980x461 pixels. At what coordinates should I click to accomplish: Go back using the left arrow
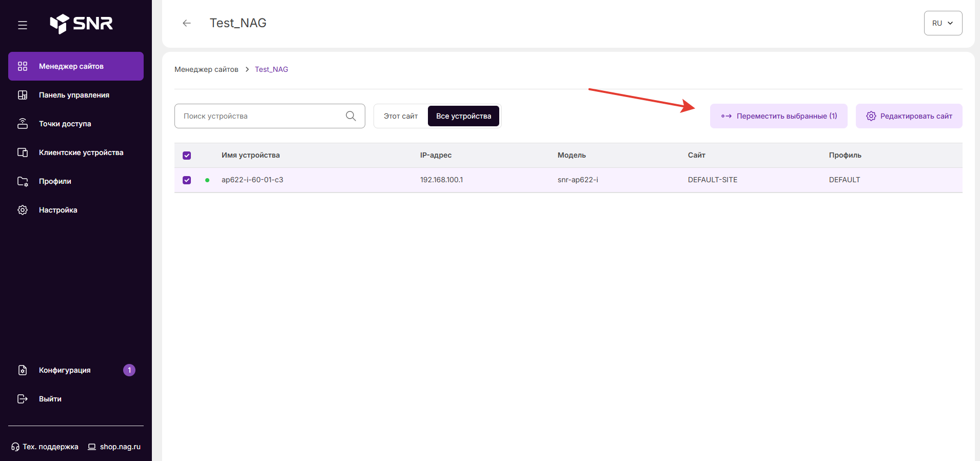(x=187, y=23)
